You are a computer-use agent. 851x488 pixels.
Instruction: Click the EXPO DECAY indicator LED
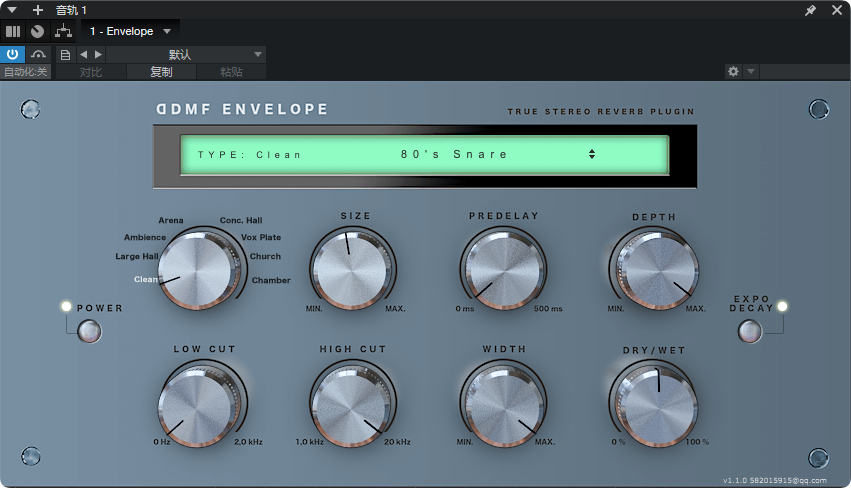(782, 307)
